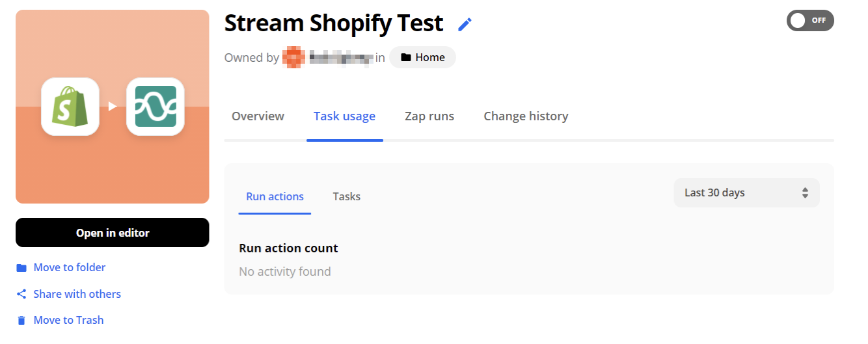Image resolution: width=868 pixels, height=344 pixels.
Task: Select the Run actions sub-tab
Action: 275,196
